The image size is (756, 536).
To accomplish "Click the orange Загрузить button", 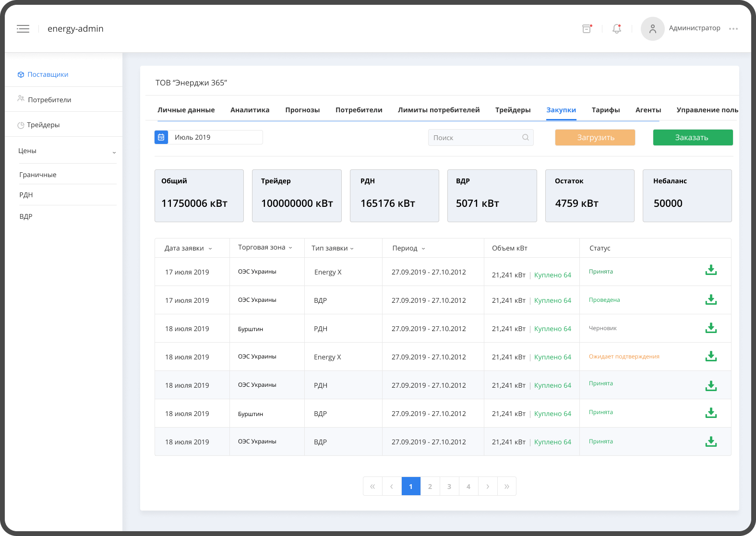I will click(x=595, y=138).
